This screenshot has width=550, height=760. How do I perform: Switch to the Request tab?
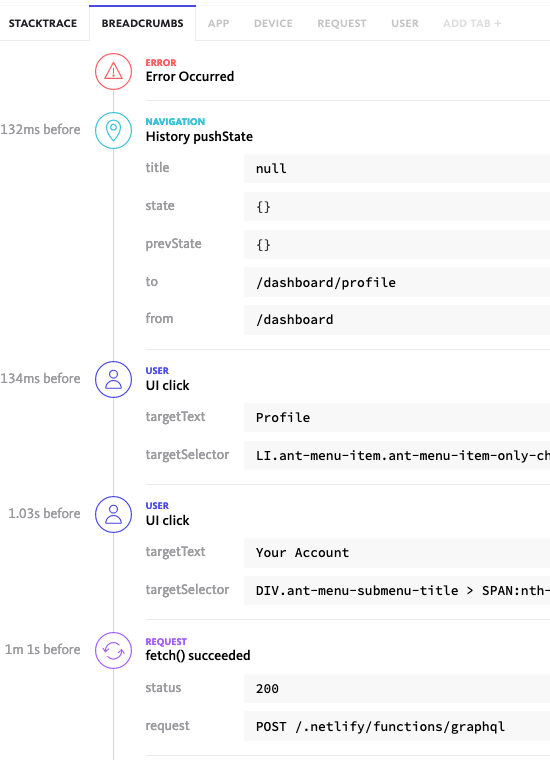(x=342, y=23)
